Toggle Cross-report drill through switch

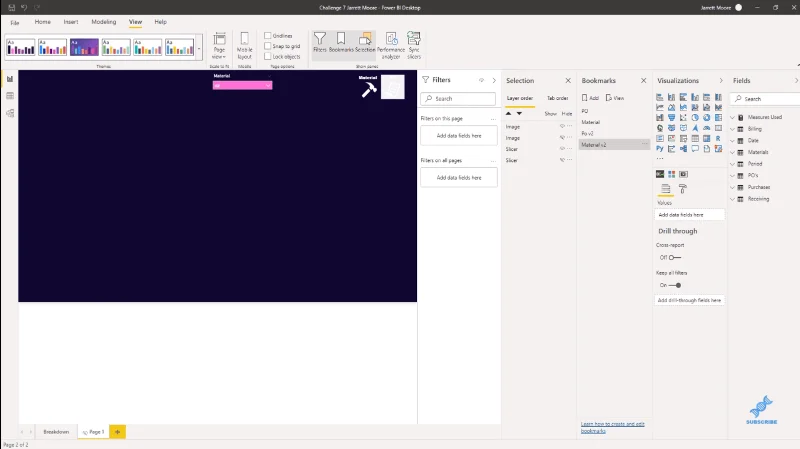(x=674, y=258)
